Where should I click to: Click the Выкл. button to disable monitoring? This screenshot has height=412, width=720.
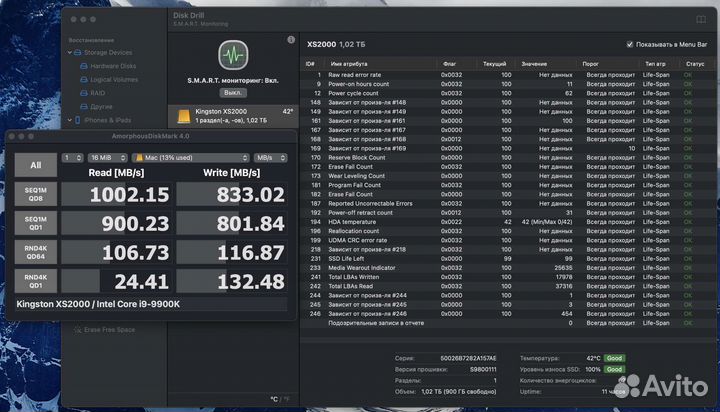pos(233,93)
